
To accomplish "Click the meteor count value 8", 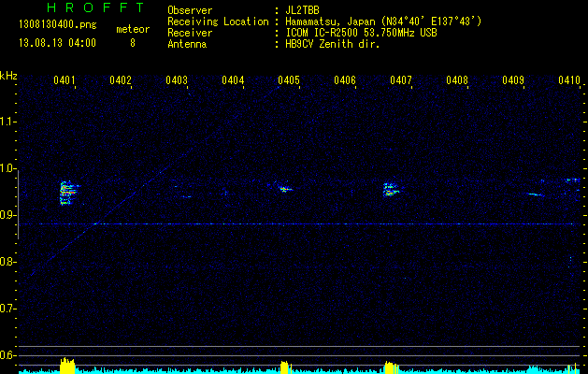I will [x=132, y=42].
